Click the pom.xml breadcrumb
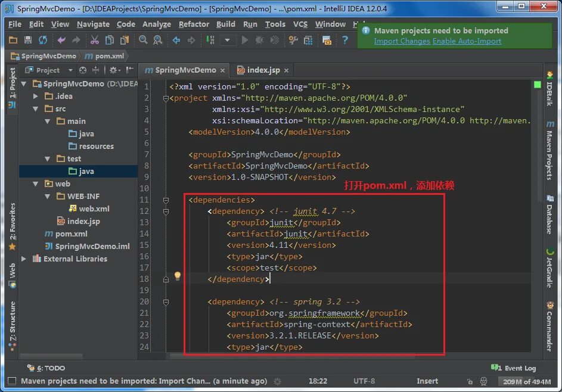Image resolution: width=562 pixels, height=392 pixels. 105,56
